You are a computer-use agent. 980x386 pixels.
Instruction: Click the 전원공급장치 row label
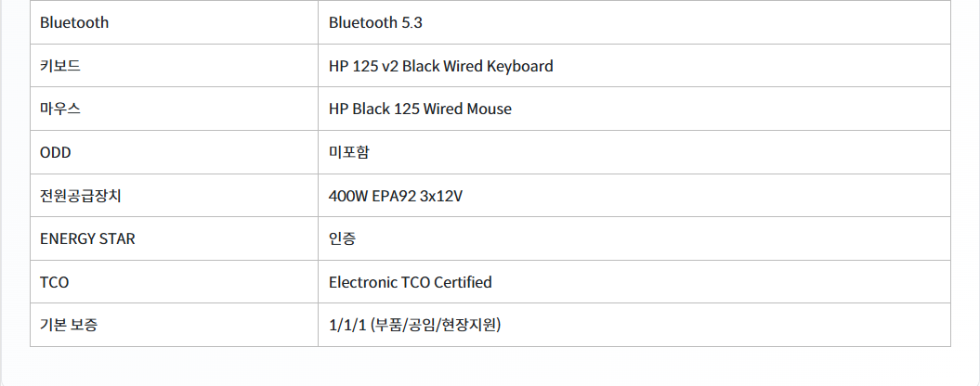pos(81,196)
